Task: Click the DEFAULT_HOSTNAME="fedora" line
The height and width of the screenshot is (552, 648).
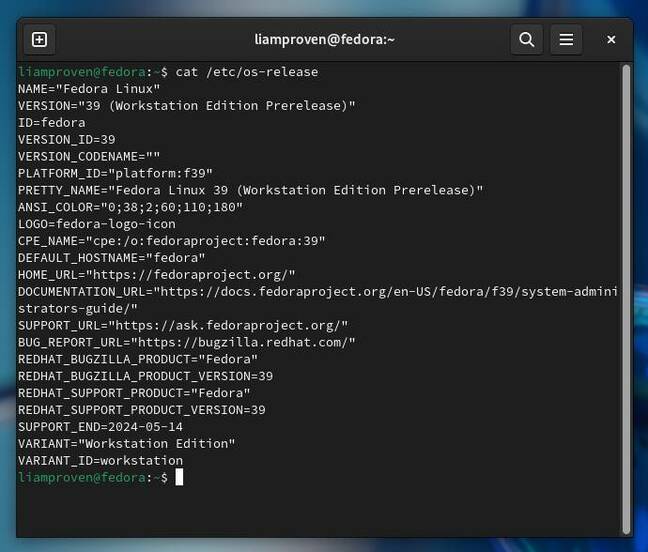Action: (x=112, y=258)
